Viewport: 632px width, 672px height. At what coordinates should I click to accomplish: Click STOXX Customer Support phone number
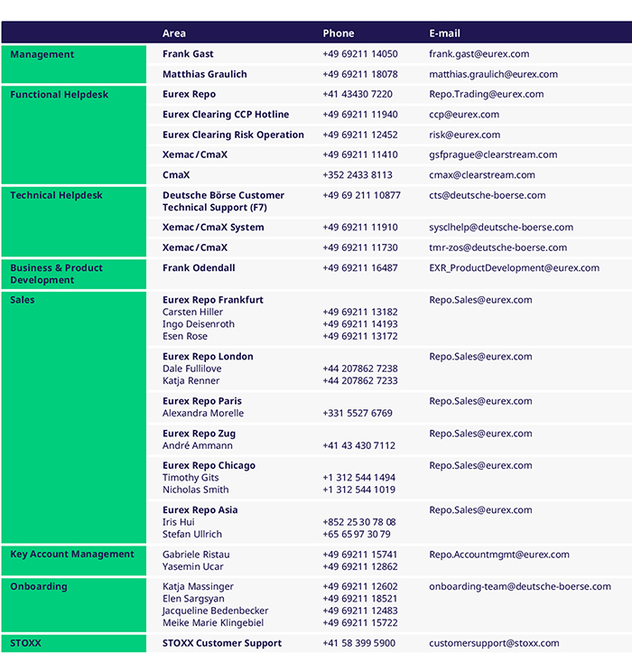coord(358,643)
